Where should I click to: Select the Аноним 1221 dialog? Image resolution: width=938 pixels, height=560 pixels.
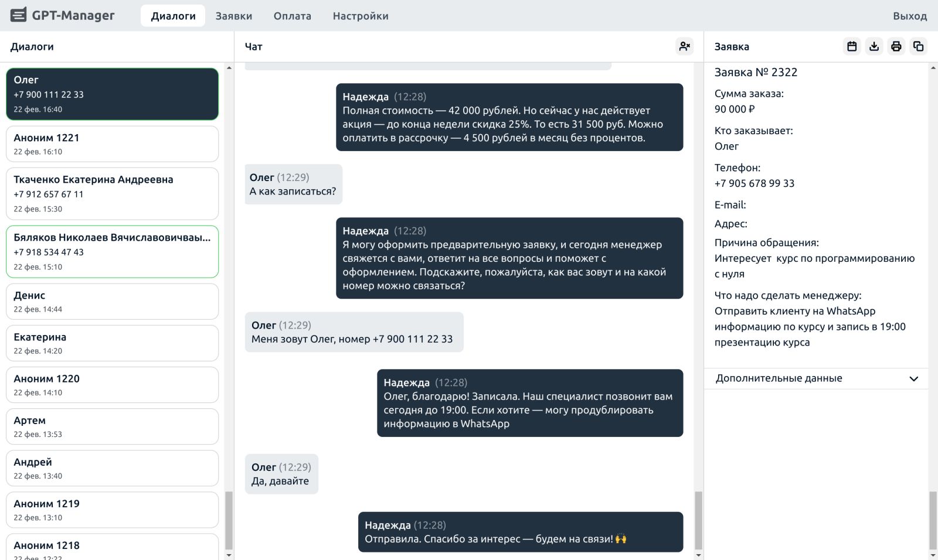tap(112, 144)
